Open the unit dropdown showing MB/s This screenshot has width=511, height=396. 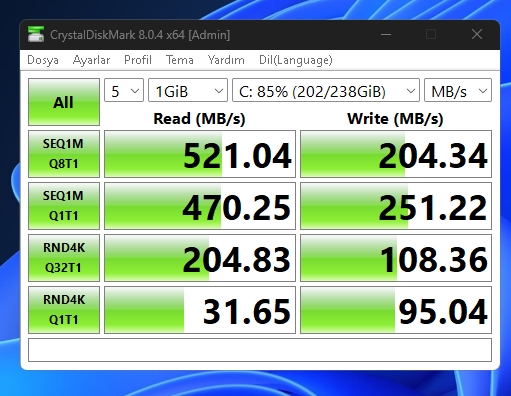pyautogui.click(x=458, y=90)
